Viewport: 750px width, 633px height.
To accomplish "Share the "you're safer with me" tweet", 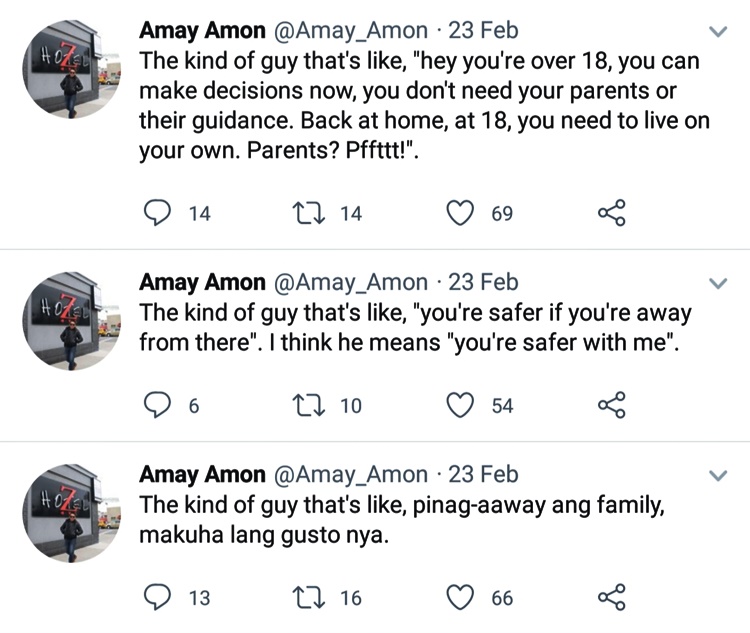I will point(611,405).
